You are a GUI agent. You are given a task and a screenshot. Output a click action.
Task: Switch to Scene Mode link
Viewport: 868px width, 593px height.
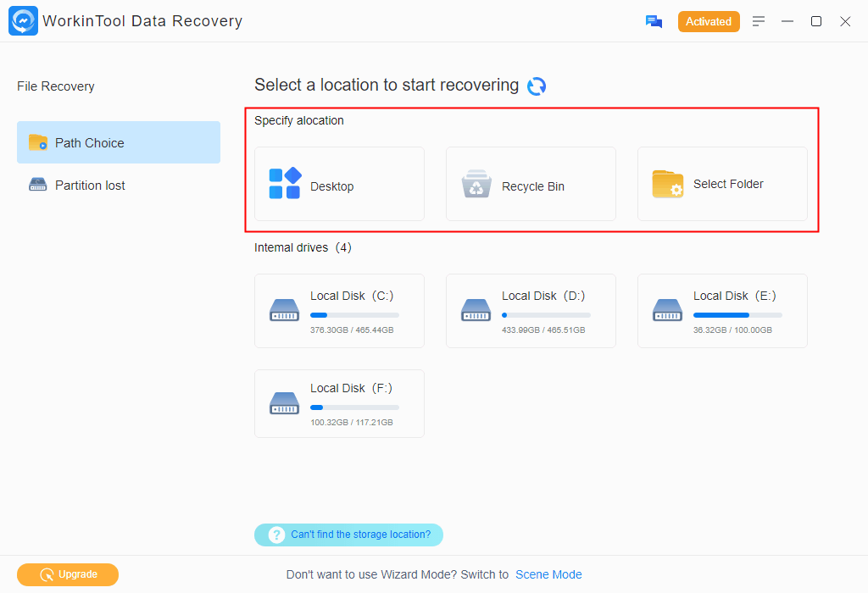pyautogui.click(x=548, y=574)
